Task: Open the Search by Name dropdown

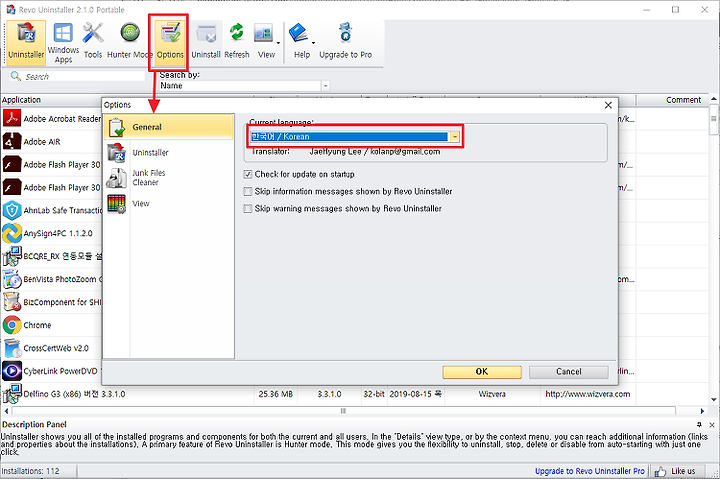Action: [x=325, y=86]
